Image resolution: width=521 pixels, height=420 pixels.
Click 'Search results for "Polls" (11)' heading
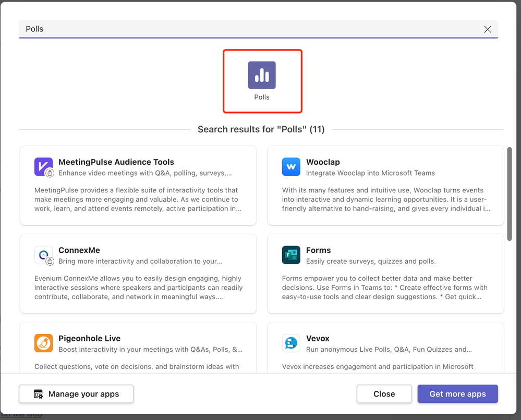[x=261, y=129]
